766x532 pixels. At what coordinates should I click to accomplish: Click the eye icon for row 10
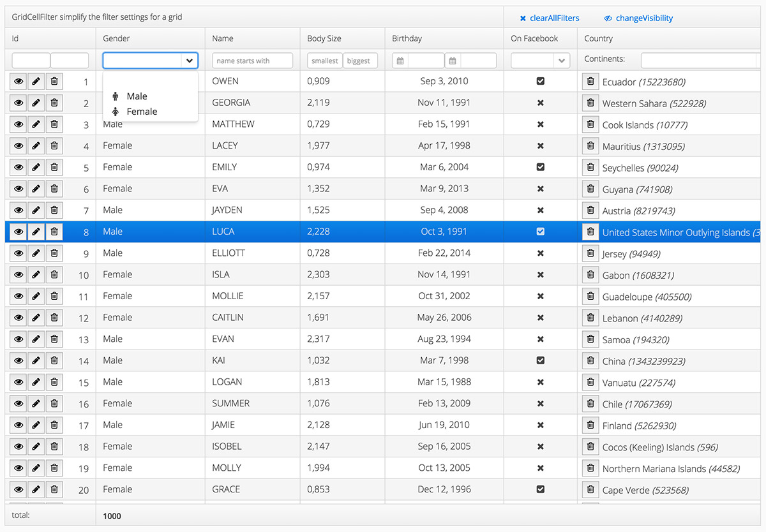point(19,275)
